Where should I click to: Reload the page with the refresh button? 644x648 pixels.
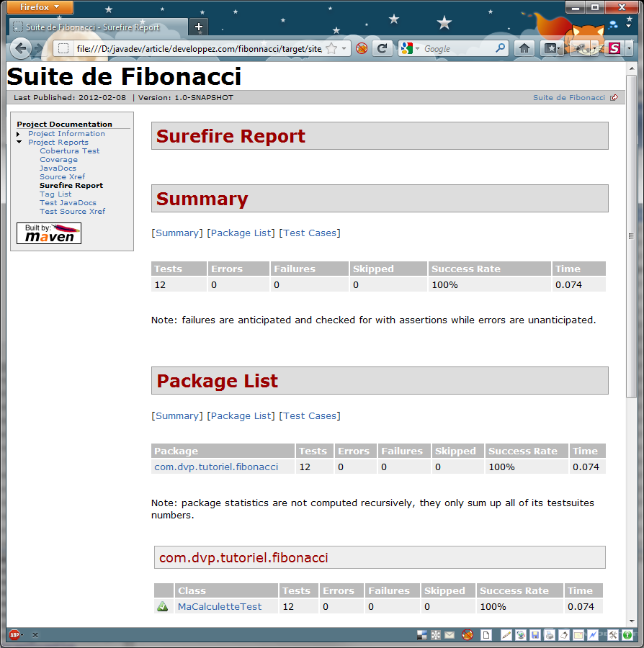(x=383, y=48)
